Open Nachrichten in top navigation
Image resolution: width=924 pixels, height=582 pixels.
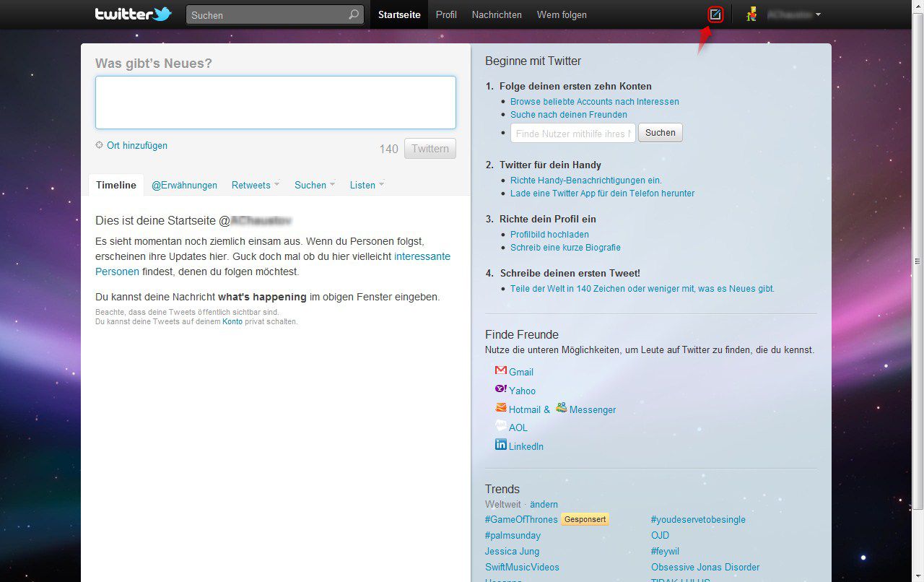pyautogui.click(x=497, y=14)
